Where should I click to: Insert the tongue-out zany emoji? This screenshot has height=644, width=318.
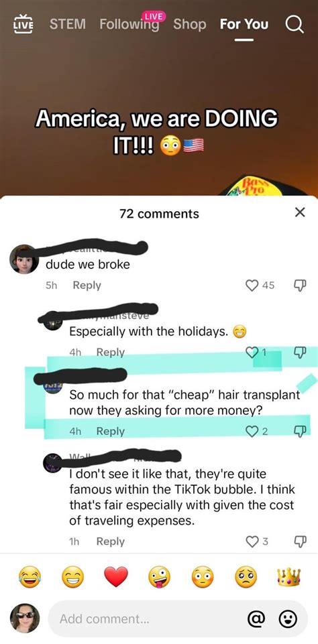pyautogui.click(x=159, y=577)
